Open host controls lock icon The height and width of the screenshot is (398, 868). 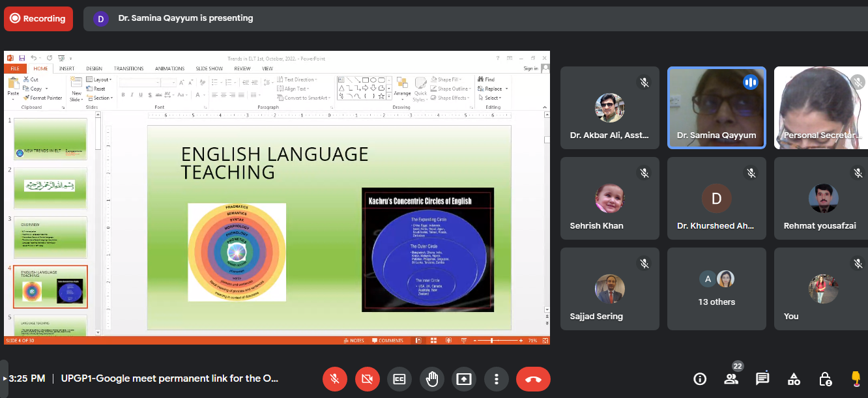(825, 378)
